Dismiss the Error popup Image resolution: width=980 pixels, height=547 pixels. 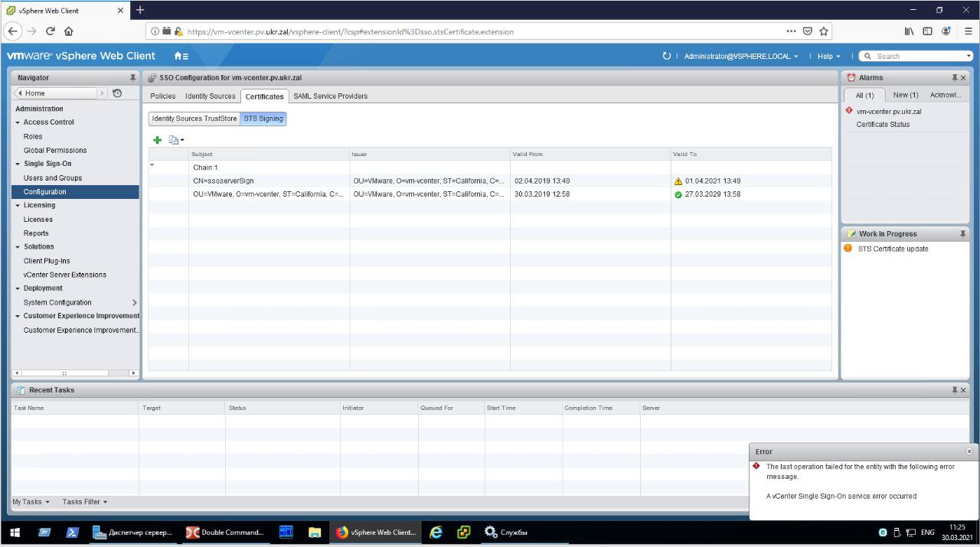pyautogui.click(x=969, y=451)
